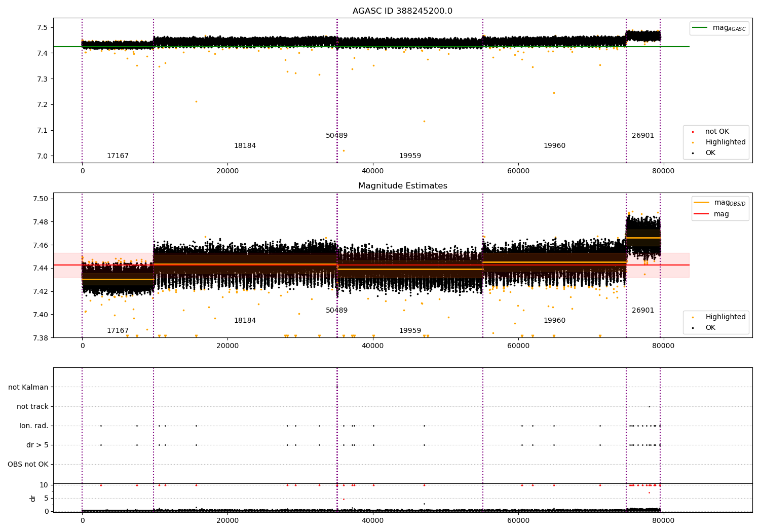Click "Highlighted" in the Magnitude Estimates legend
The image size is (760, 532).
tap(725, 317)
